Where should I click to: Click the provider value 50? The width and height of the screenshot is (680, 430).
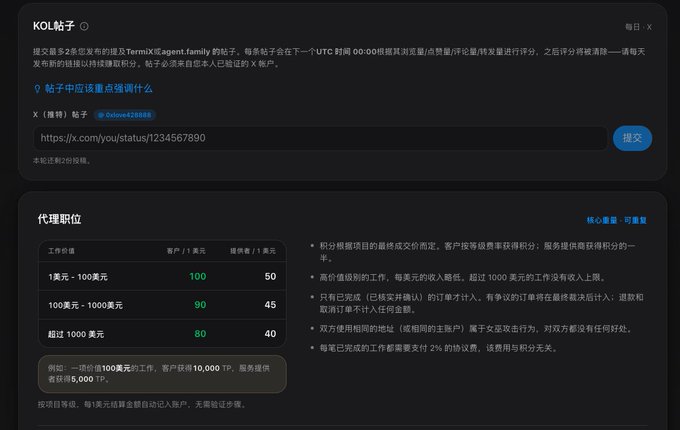click(270, 277)
